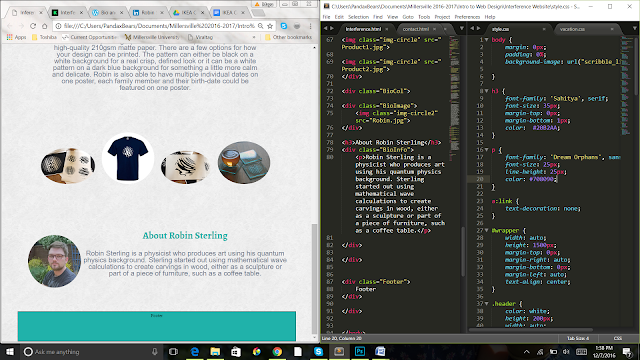
Task: Close the first Interference Chrome tab
Action: click(x=40, y=13)
